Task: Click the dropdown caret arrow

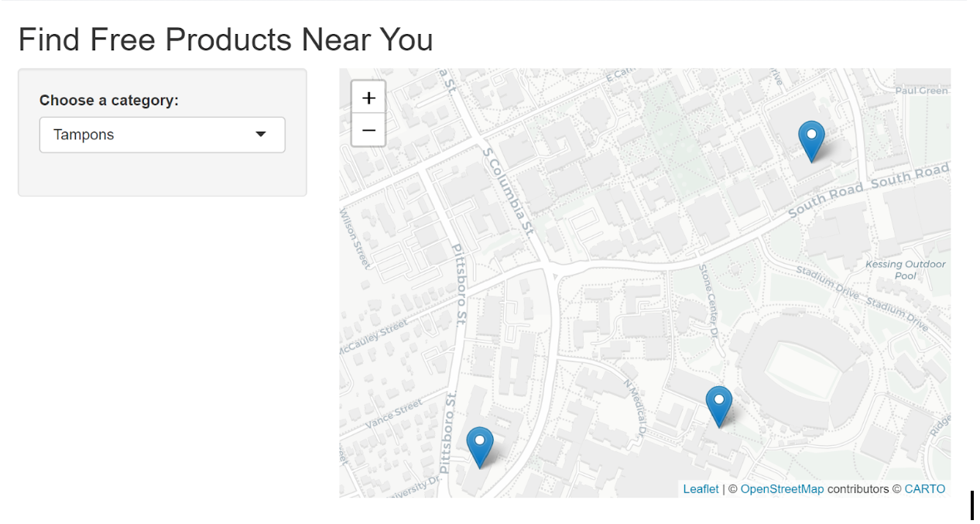Action: 261,135
